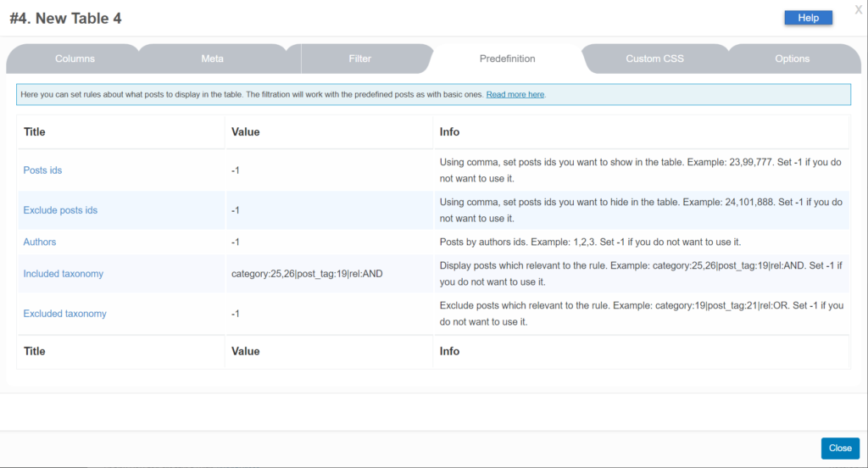Edit the Posts ids value field
This screenshot has height=468, width=868.
(x=236, y=170)
